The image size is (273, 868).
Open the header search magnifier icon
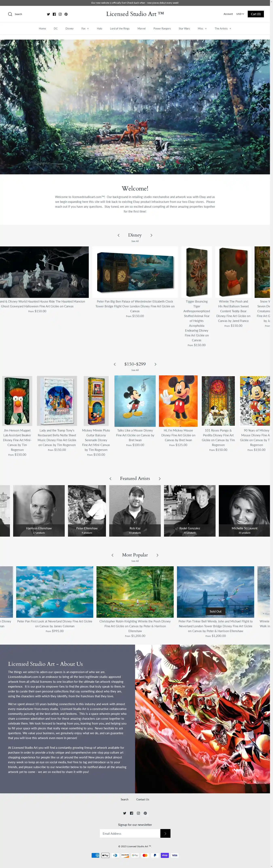click(10, 14)
